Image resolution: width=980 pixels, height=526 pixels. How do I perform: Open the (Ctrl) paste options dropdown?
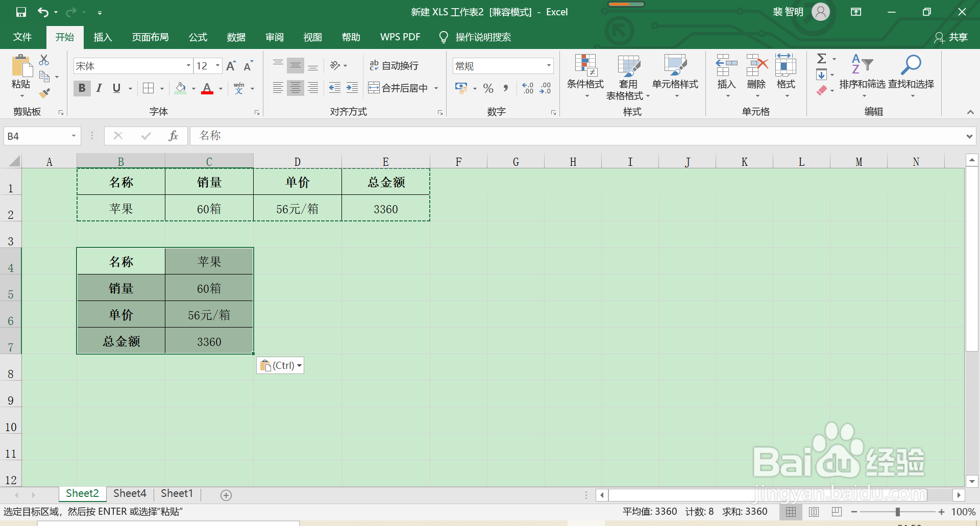click(x=280, y=365)
